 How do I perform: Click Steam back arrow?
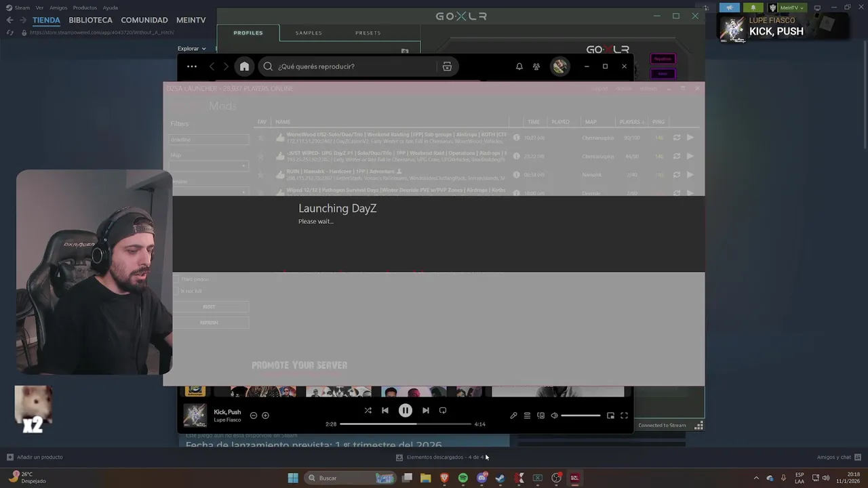tap(9, 20)
